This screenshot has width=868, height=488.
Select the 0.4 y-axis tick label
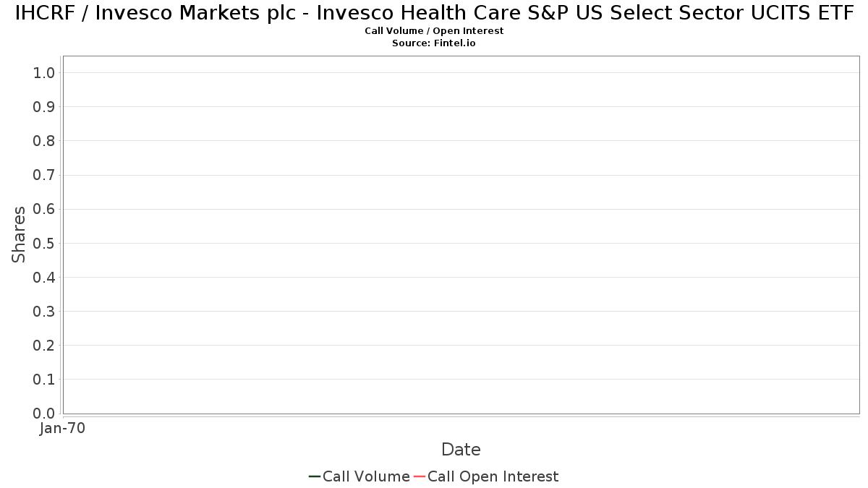click(x=44, y=278)
